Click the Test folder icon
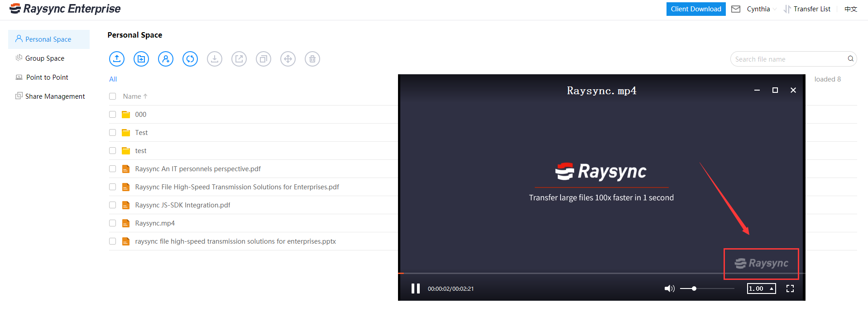 pos(126,133)
